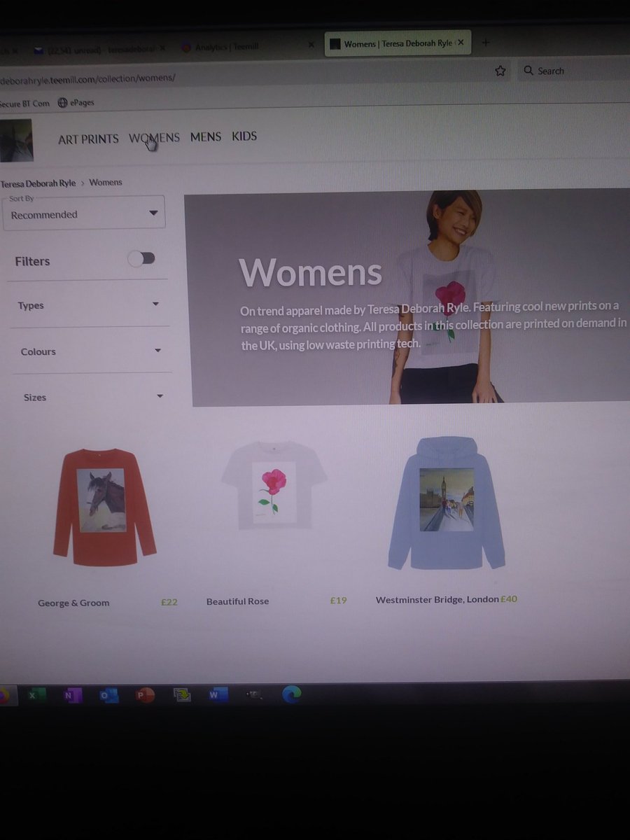630x840 pixels.
Task: Click the new tab plus button
Action: click(x=485, y=43)
